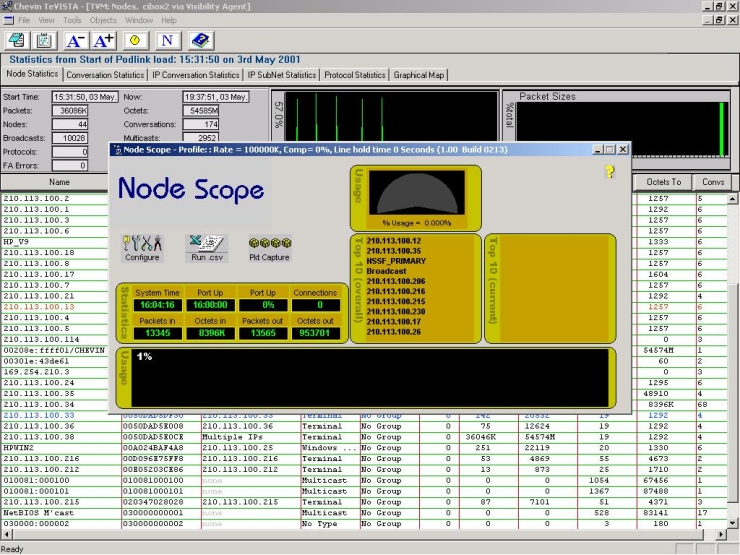Click the Conversations value field 174
The width and height of the screenshot is (740, 555).
tap(201, 125)
